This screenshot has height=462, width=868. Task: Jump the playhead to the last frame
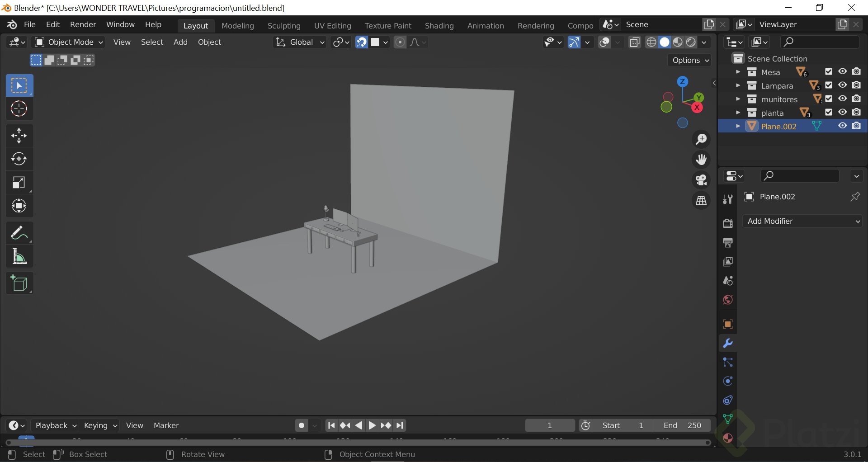coord(399,425)
